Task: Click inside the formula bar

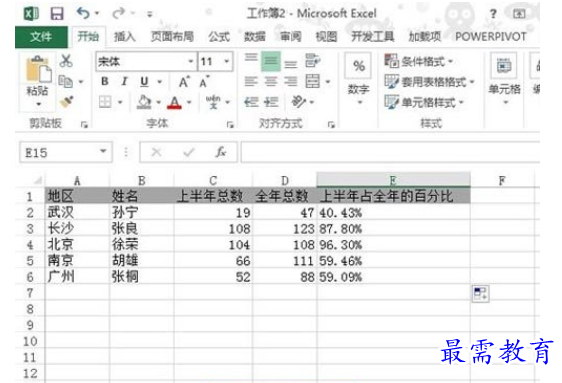Action: tap(390, 152)
